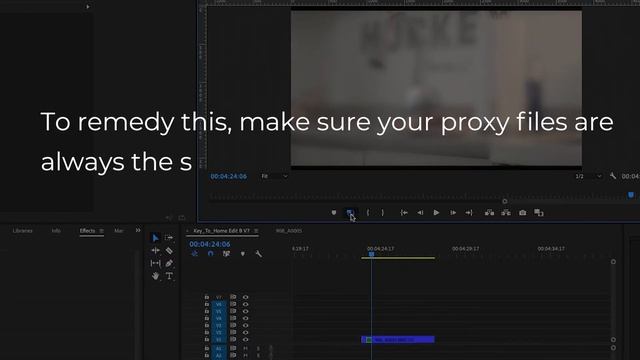
Task: Open the 1/2 playback resolution dropdown
Action: tap(588, 176)
